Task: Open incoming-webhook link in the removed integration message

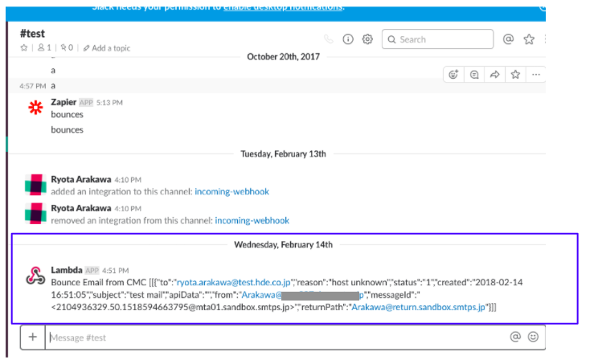Action: (x=252, y=220)
